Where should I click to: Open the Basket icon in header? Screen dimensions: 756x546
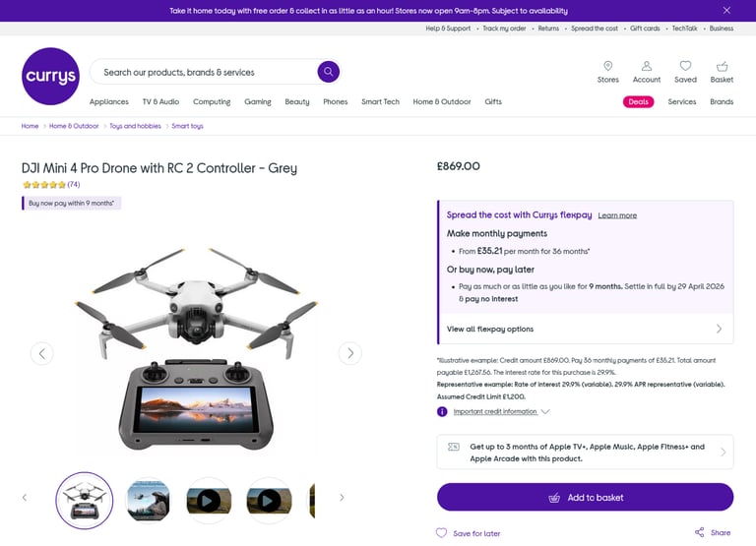722,66
